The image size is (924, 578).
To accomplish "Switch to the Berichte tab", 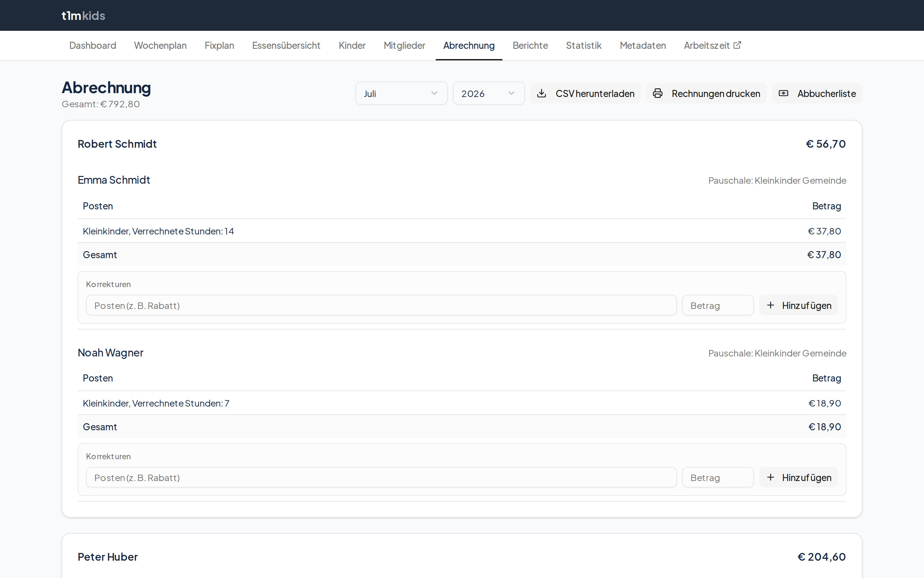I will 530,46.
